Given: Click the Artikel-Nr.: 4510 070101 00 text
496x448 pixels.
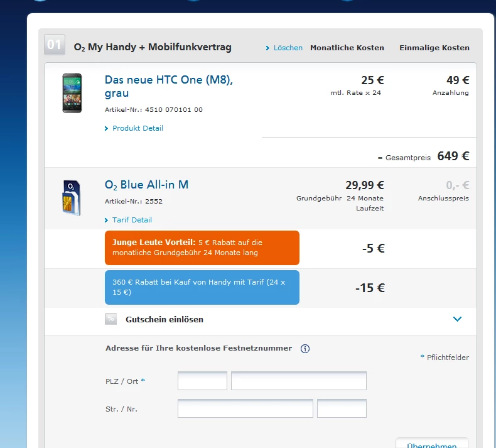Looking at the screenshot, I should click(154, 109).
